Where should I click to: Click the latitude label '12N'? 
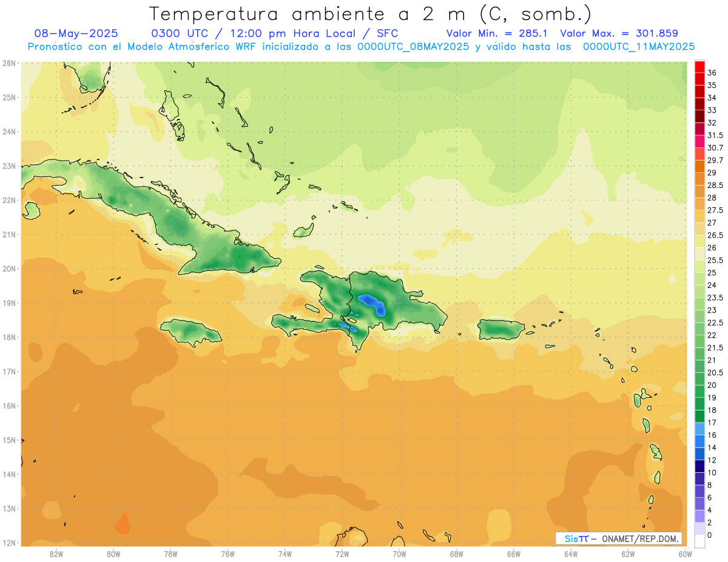click(9, 543)
